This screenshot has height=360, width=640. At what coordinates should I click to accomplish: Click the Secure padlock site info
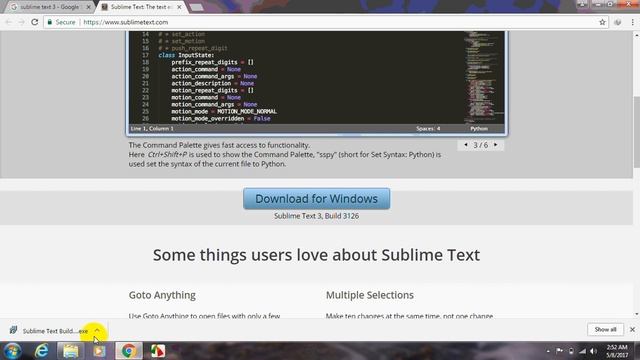61,22
